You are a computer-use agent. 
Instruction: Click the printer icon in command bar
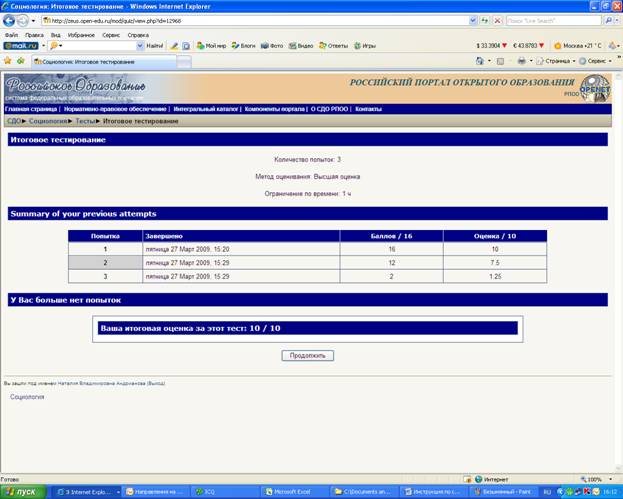point(521,61)
